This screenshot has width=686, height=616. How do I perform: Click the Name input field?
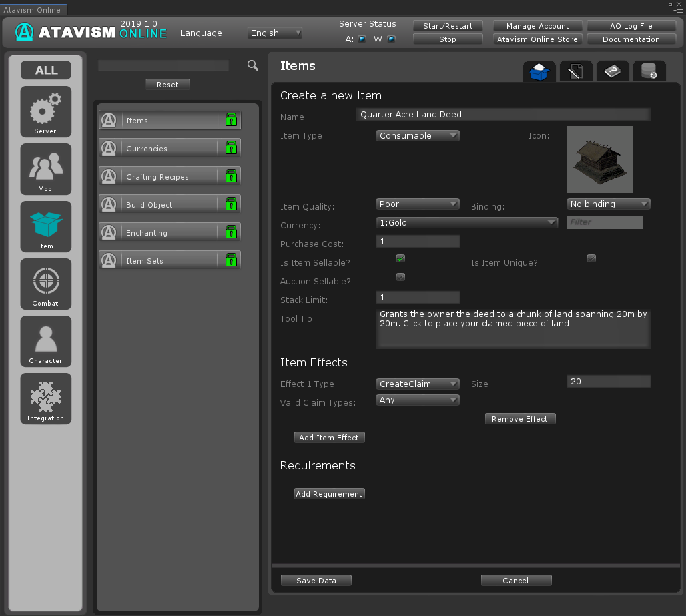pyautogui.click(x=503, y=115)
